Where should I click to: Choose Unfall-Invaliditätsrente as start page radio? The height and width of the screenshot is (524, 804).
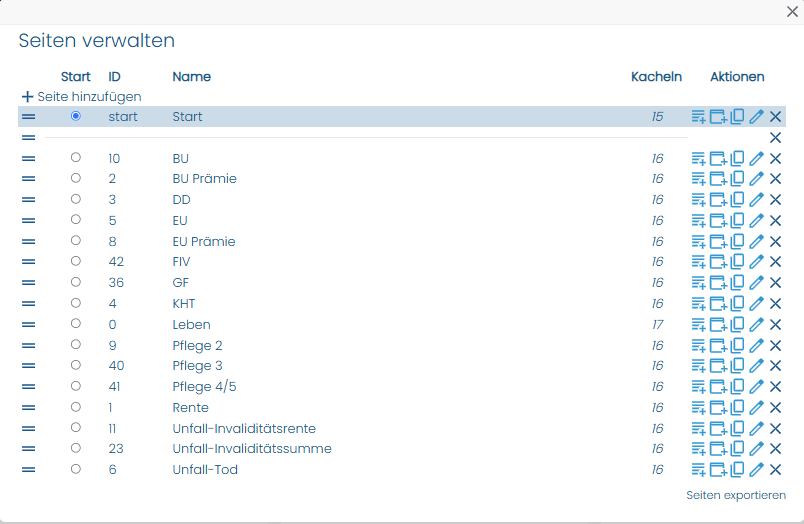[x=76, y=428]
